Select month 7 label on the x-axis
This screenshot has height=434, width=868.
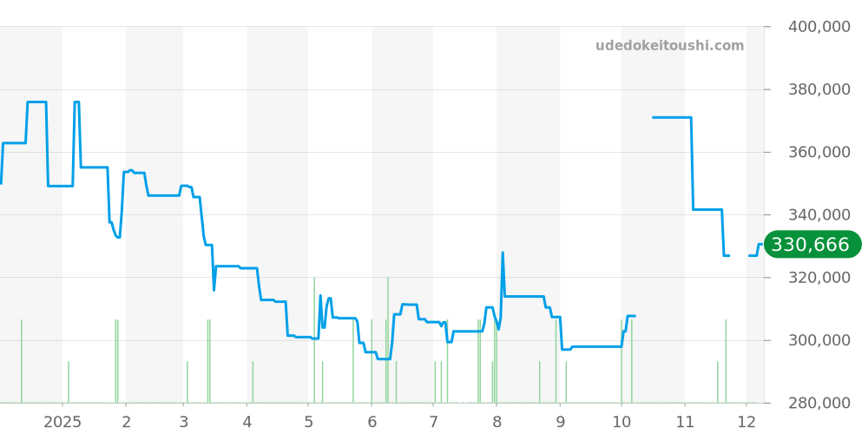(433, 422)
